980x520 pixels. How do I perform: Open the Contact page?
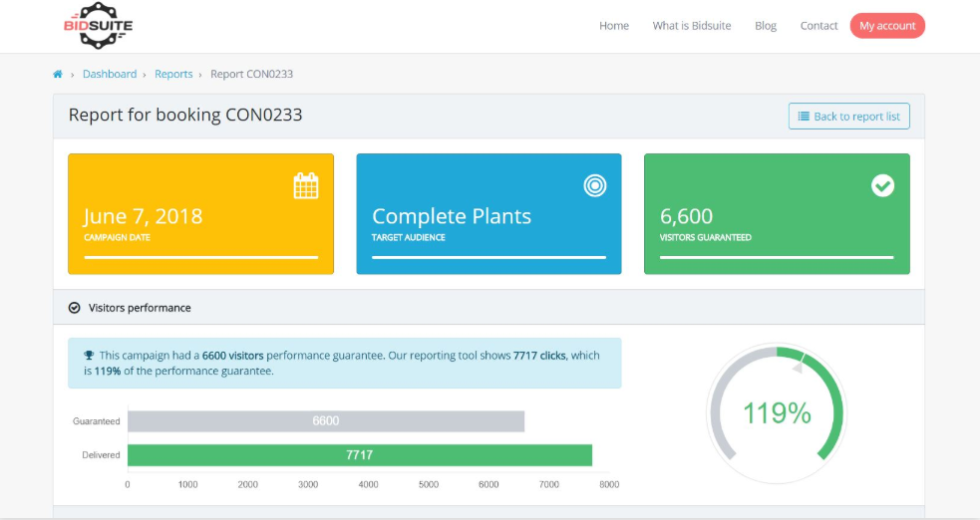click(x=818, y=26)
